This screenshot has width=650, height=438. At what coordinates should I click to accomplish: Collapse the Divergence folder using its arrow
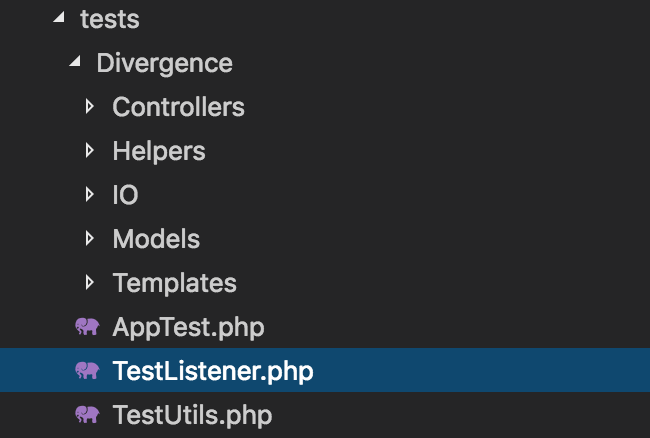point(74,63)
